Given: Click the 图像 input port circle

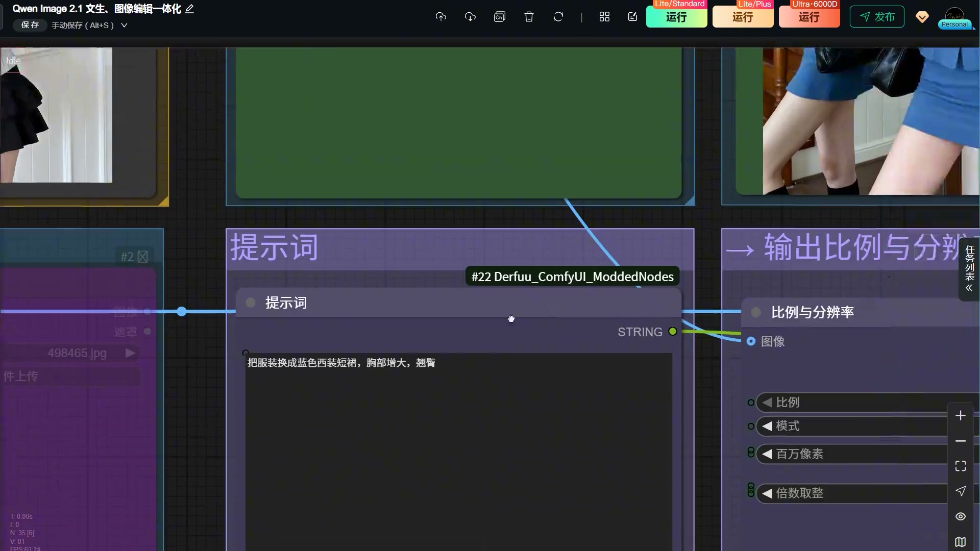Looking at the screenshot, I should pos(751,341).
